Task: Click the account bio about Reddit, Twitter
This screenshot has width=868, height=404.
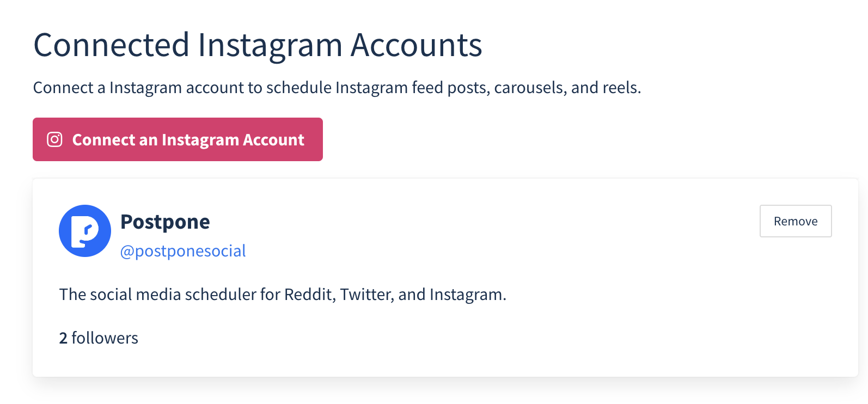Action: click(x=283, y=295)
